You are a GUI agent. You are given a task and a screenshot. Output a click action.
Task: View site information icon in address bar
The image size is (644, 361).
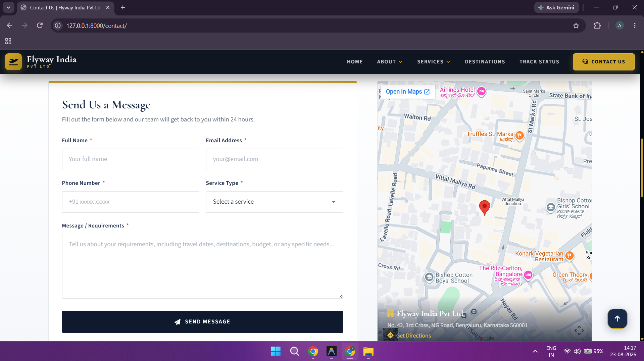point(58,25)
